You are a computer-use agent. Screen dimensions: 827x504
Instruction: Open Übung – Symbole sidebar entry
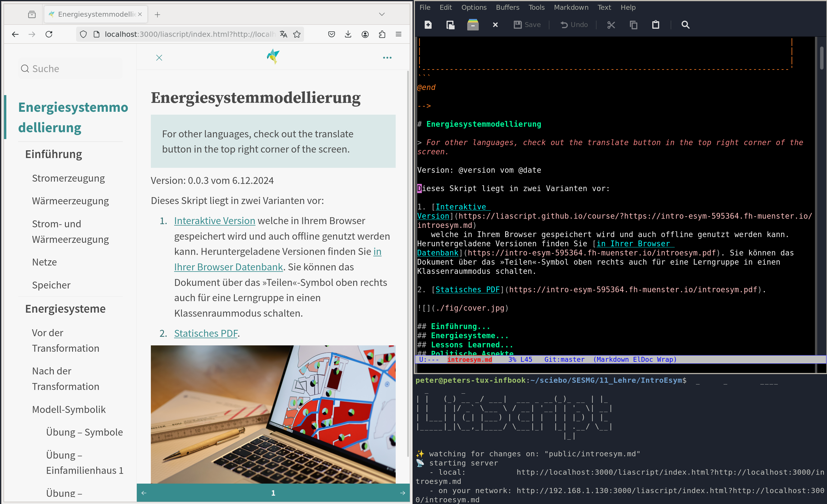coord(84,432)
